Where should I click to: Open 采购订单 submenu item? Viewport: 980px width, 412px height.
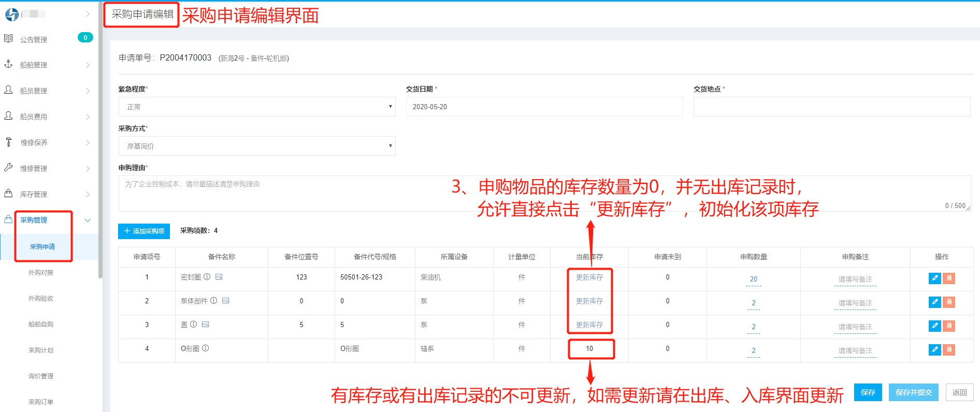point(41,402)
